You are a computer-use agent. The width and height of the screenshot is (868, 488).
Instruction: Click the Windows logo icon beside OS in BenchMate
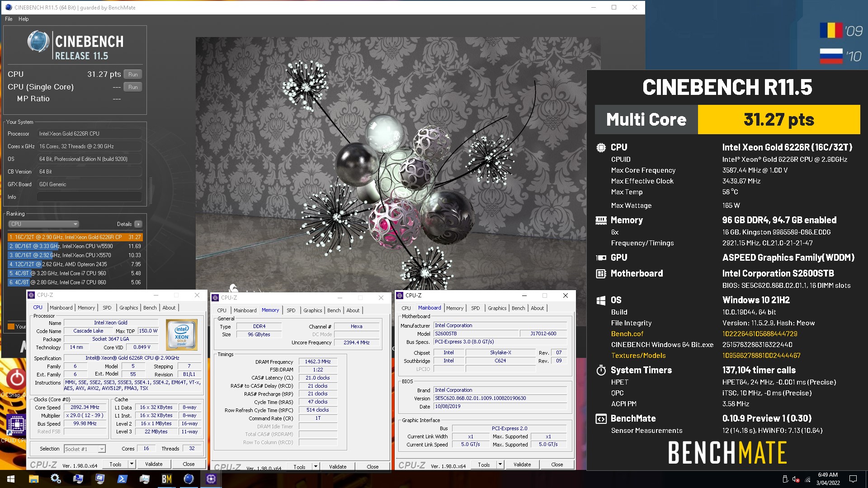click(x=601, y=300)
